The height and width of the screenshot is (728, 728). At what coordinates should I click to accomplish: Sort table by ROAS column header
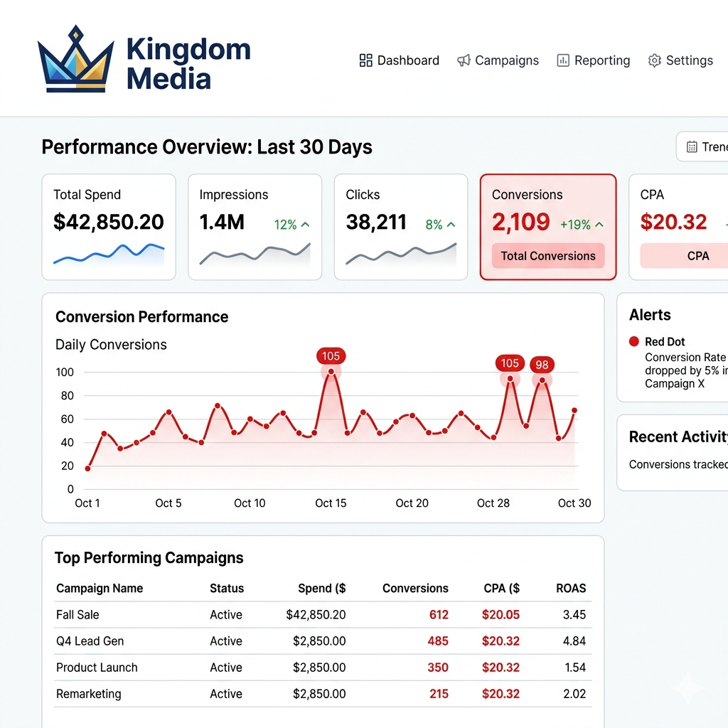[571, 588]
